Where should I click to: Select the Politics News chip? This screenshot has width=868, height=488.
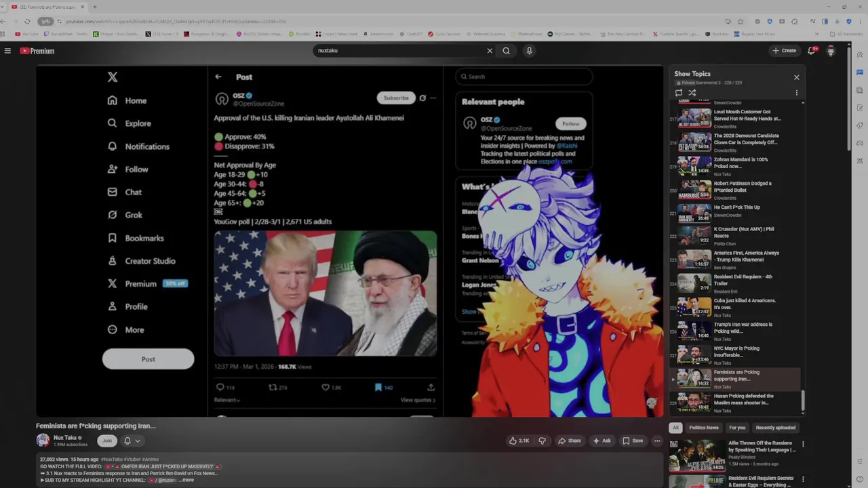(x=704, y=428)
